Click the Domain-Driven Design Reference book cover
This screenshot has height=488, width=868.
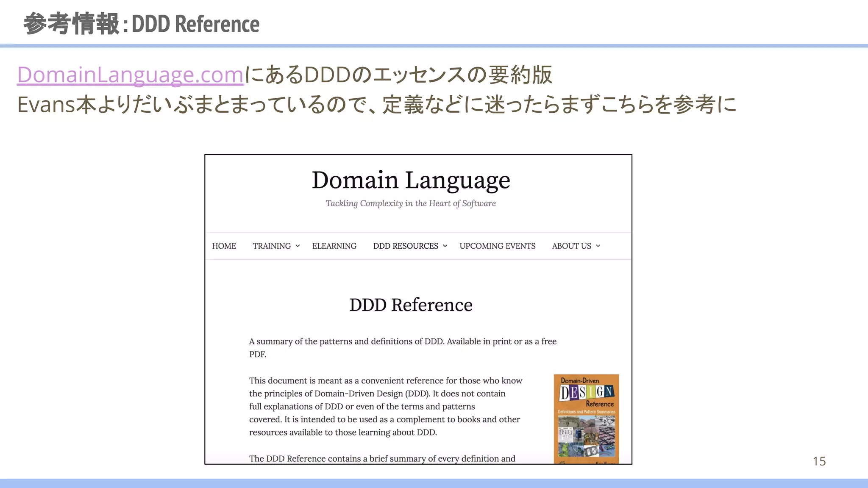tap(586, 419)
